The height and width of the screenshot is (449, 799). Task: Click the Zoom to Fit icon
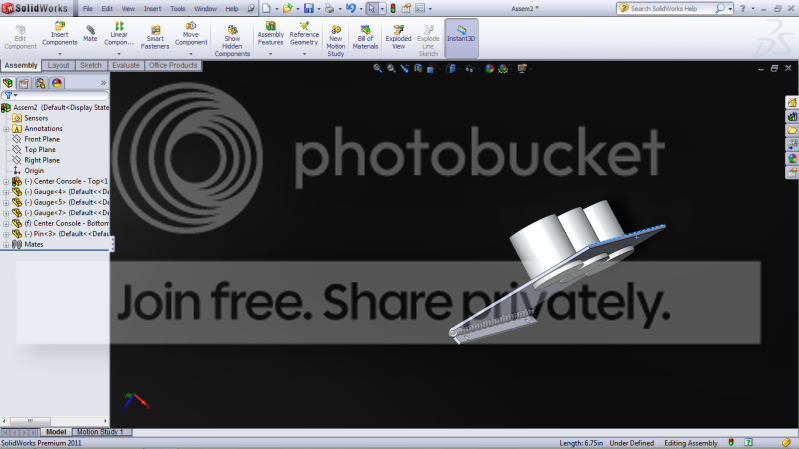(x=377, y=68)
